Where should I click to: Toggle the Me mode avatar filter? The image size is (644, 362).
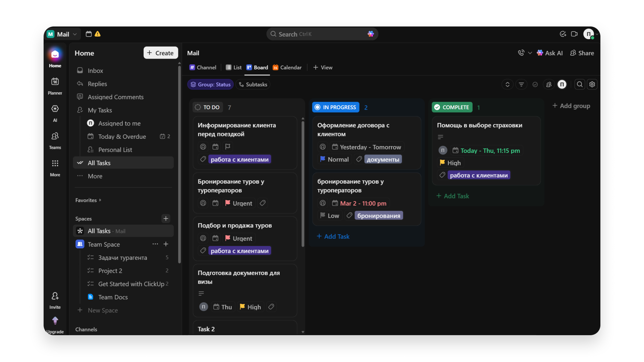tap(562, 84)
